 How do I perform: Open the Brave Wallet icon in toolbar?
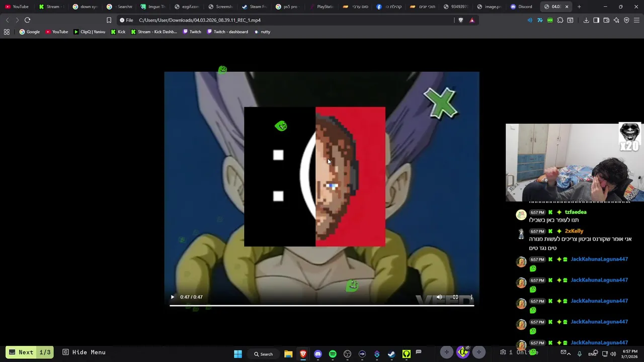(x=606, y=20)
